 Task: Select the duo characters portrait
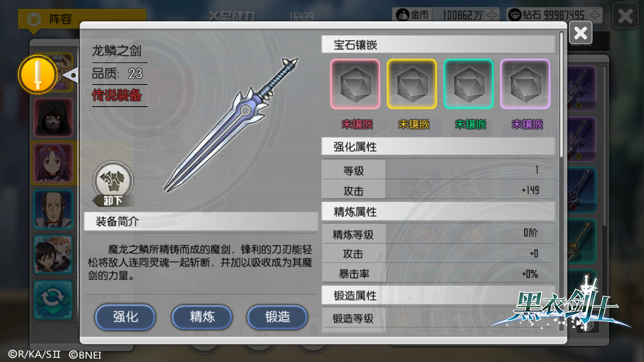tap(53, 254)
